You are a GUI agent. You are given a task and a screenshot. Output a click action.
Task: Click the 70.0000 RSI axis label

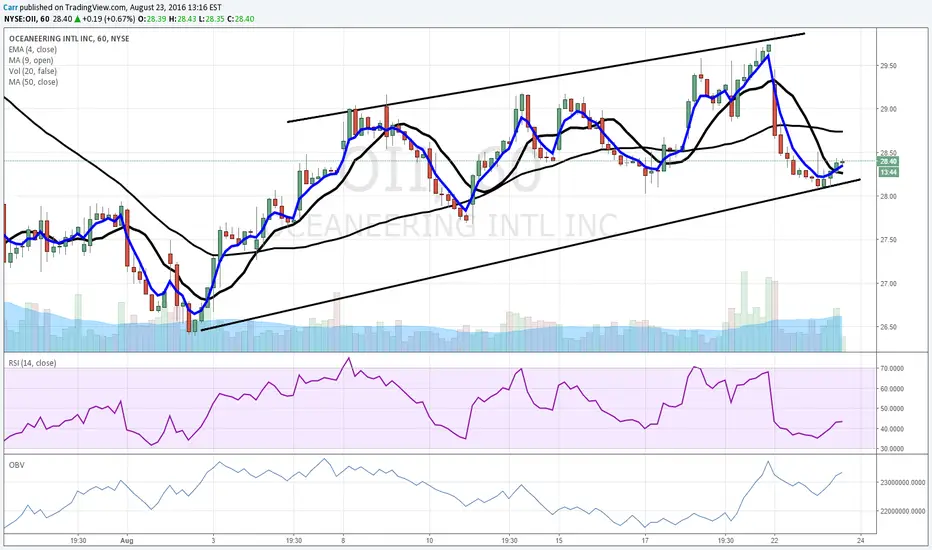click(x=892, y=369)
